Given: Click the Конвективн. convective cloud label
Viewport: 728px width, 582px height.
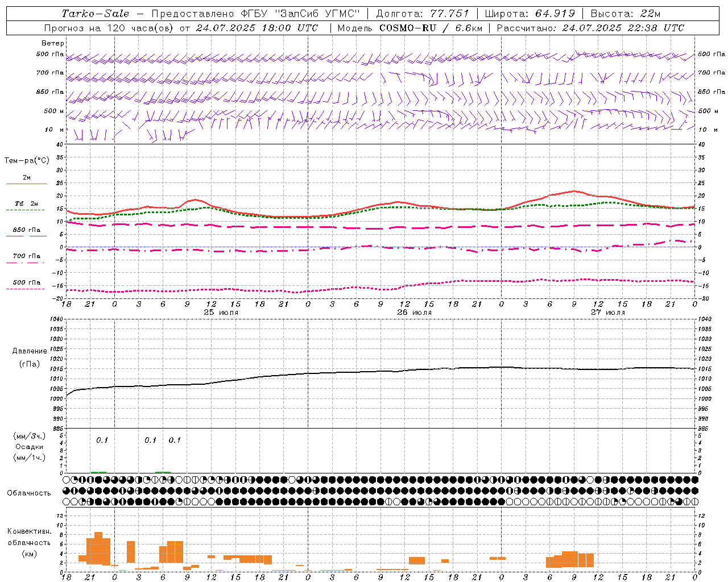Looking at the screenshot, I should click(29, 531).
